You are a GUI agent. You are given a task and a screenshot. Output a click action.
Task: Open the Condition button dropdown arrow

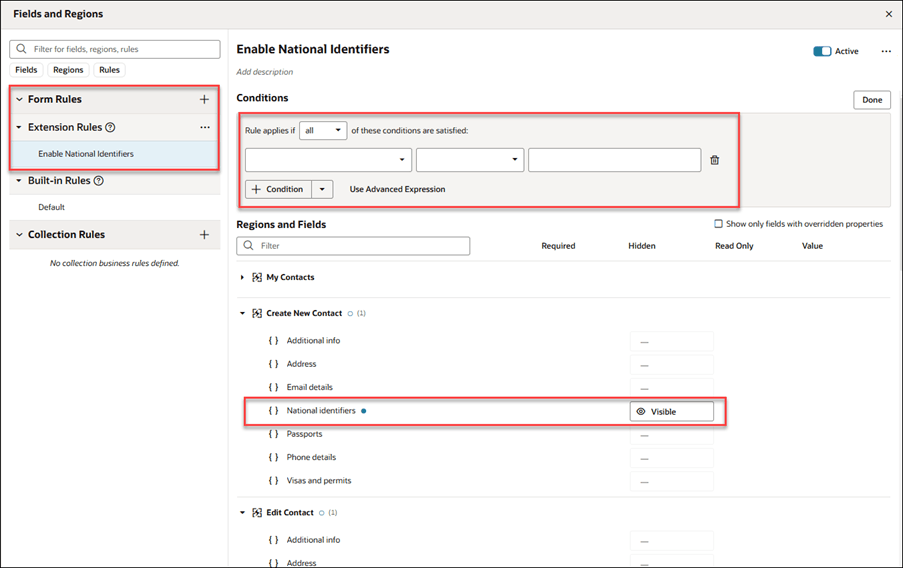coord(322,189)
